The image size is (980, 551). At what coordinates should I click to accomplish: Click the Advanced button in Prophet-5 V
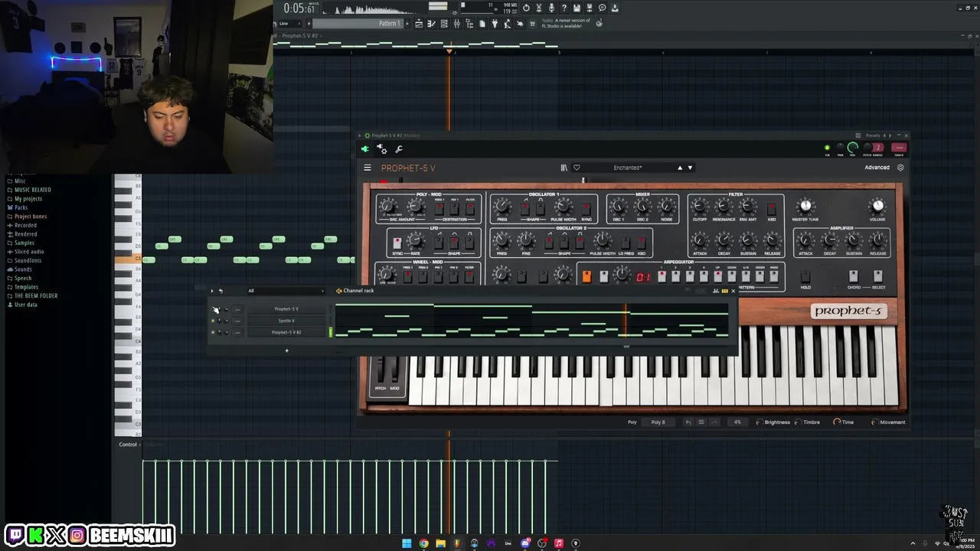click(x=877, y=168)
